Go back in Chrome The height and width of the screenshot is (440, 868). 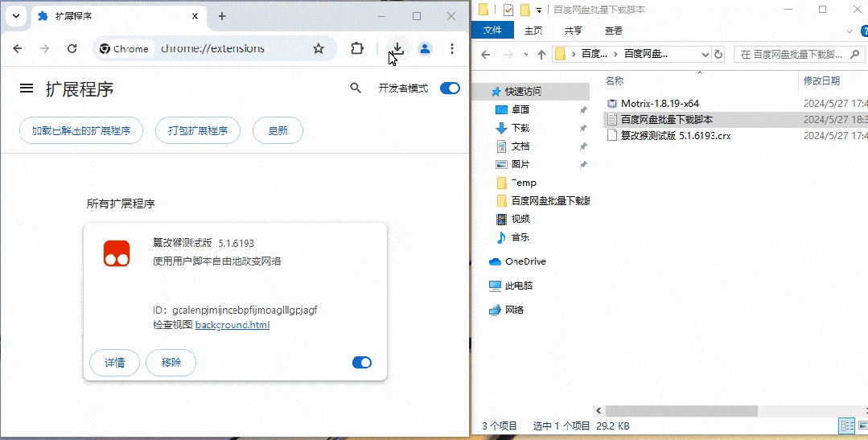click(18, 49)
